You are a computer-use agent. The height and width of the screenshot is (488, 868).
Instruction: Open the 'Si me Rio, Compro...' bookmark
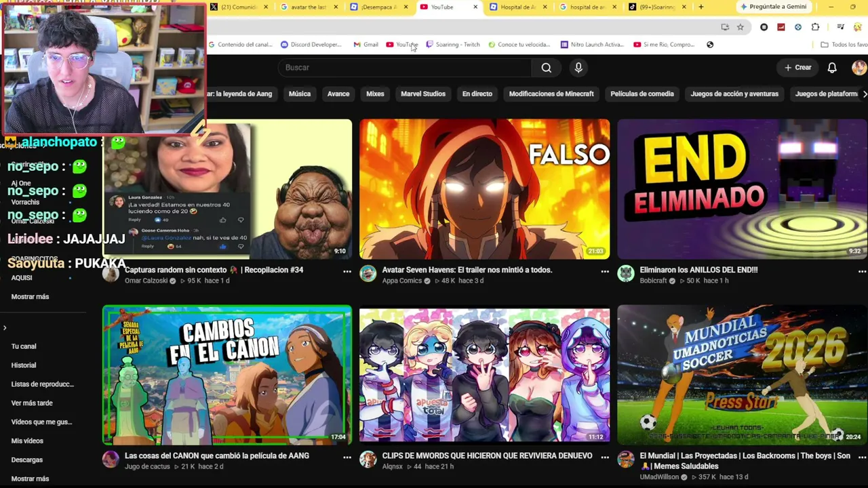(665, 45)
